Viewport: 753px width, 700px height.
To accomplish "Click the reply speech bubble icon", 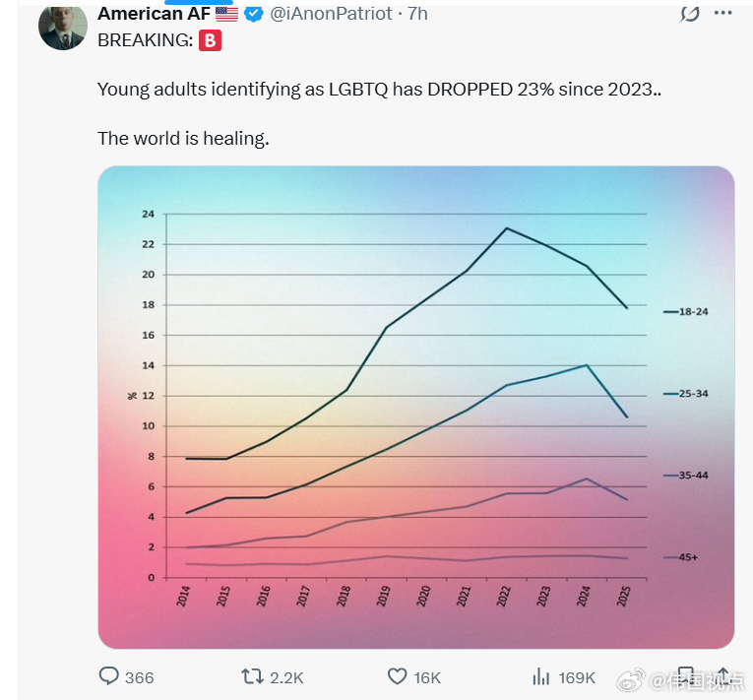I will pyautogui.click(x=109, y=676).
